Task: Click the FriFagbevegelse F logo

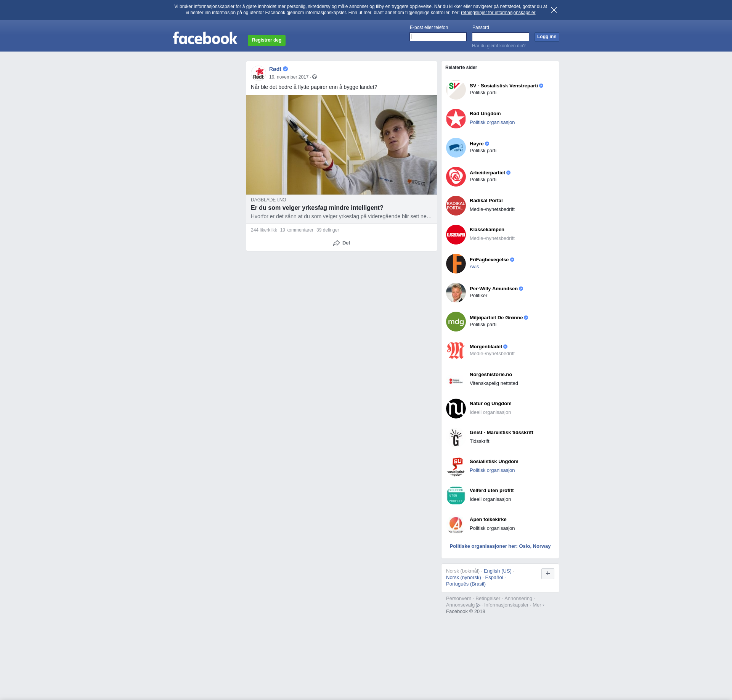Action: coord(456,264)
